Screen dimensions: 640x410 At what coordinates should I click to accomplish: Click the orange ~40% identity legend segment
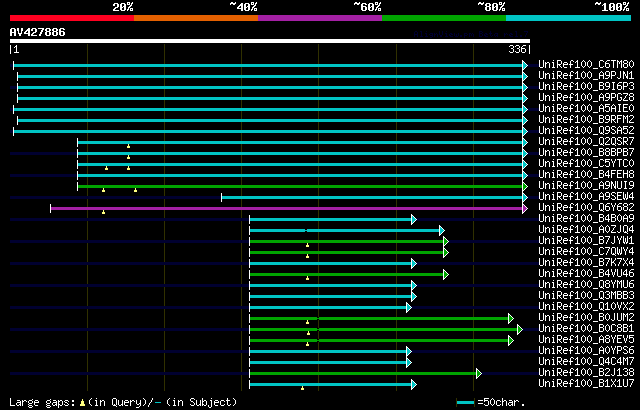pos(196,18)
